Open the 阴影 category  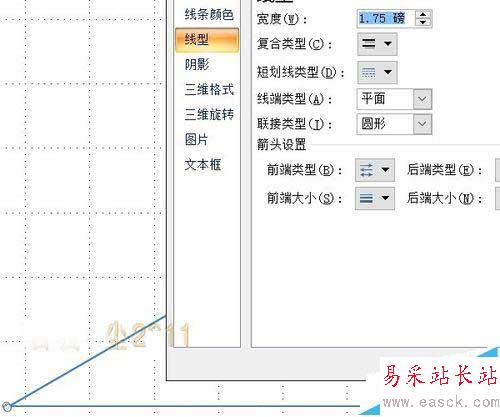tap(197, 64)
